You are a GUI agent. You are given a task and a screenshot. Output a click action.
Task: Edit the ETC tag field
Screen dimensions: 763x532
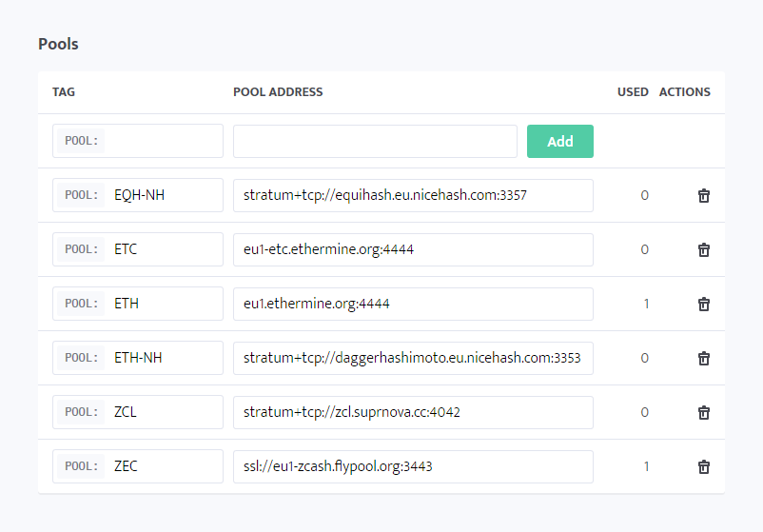(138, 249)
